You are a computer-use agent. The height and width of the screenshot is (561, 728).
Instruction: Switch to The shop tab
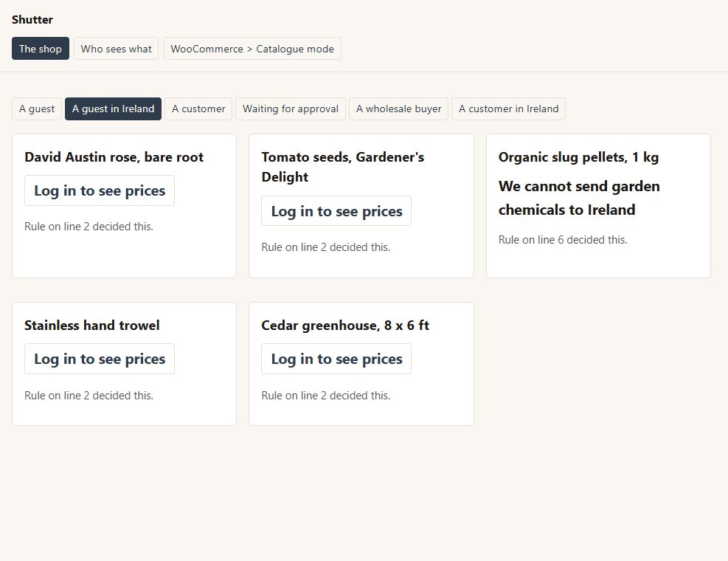[x=41, y=48]
